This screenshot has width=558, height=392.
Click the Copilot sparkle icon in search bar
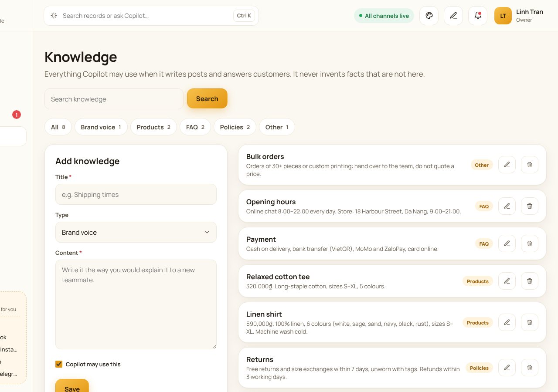click(54, 16)
